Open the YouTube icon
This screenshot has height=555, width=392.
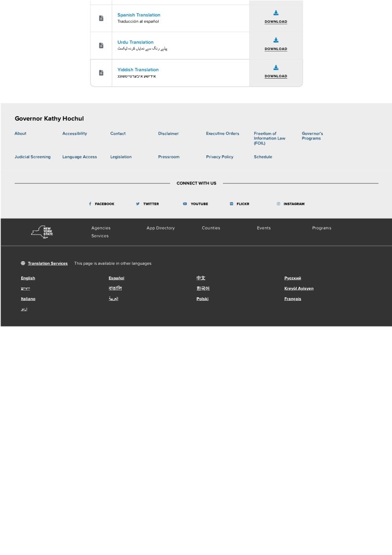(x=185, y=204)
